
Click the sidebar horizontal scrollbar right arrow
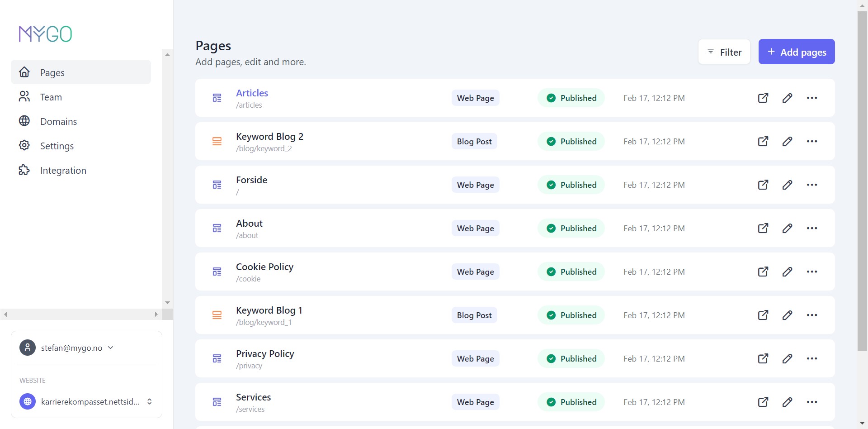point(156,314)
